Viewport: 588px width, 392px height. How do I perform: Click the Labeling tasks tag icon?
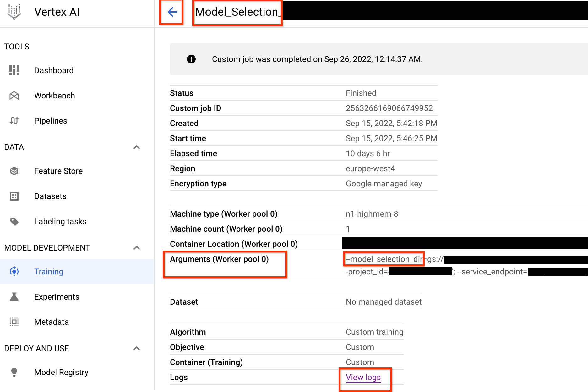(x=14, y=221)
